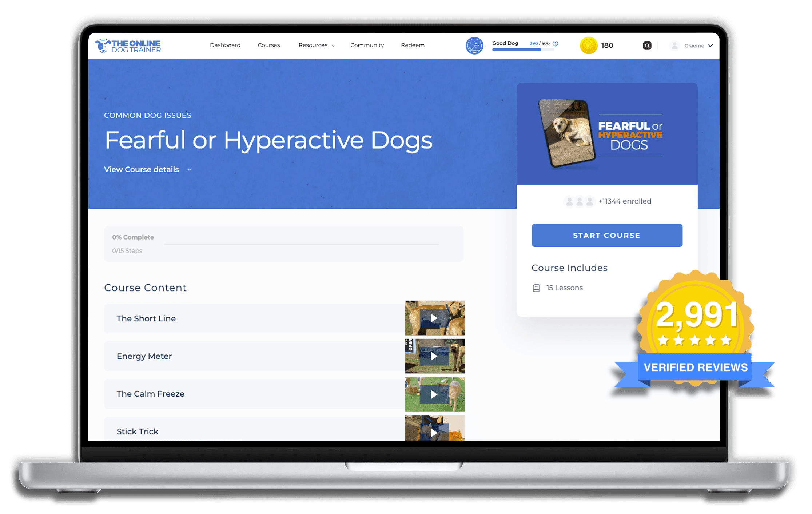Viewport: 812px width, 514px height.
Task: Click the 15 Lessons document icon
Action: click(536, 288)
